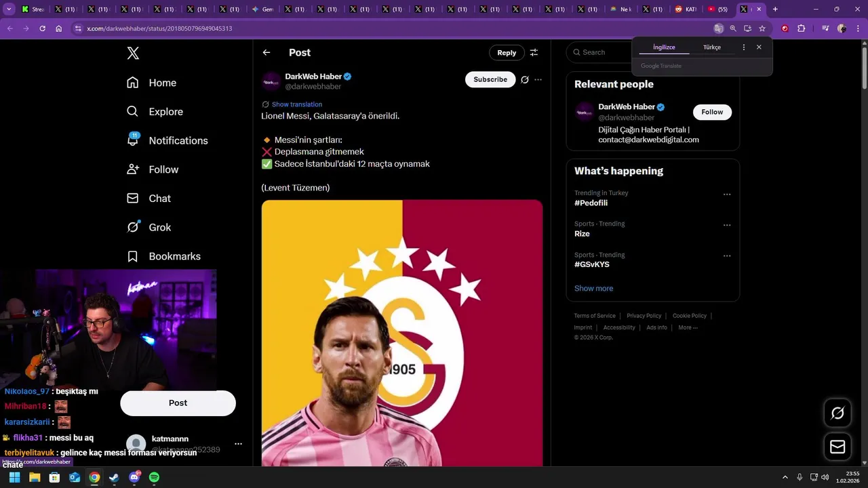
Task: Follow DarkWeb Haber in Relevant people
Action: 712,112
